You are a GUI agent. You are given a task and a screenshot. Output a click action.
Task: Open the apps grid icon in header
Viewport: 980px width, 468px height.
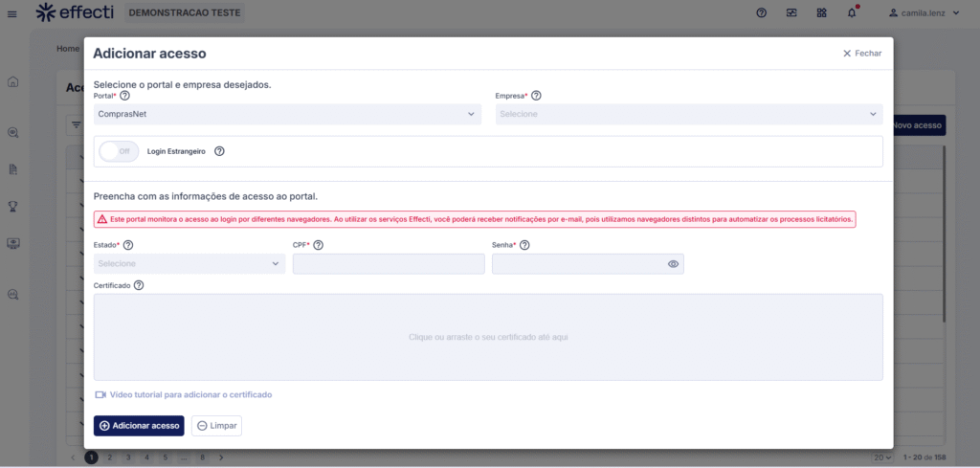click(822, 12)
